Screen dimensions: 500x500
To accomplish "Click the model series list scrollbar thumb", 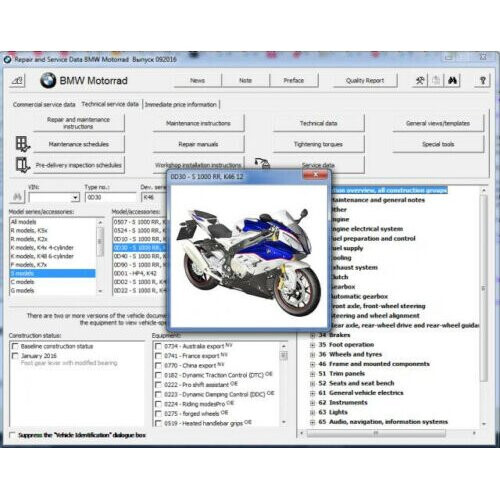I will point(100,241).
